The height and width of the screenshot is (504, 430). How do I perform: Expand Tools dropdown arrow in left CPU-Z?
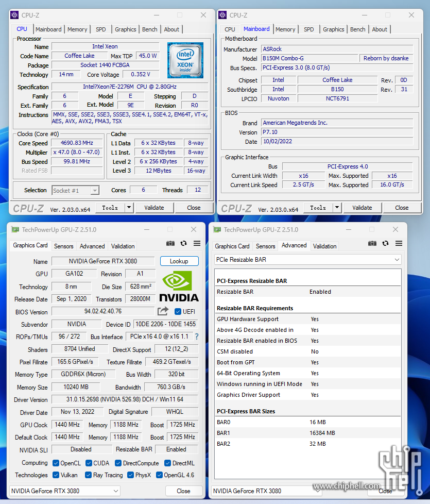click(x=129, y=208)
